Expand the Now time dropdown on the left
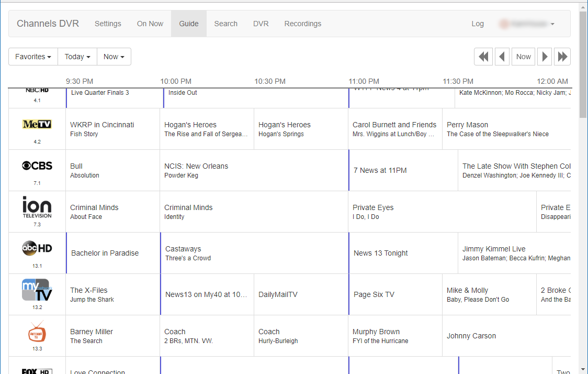Viewport: 588px width, 374px height. (x=114, y=57)
